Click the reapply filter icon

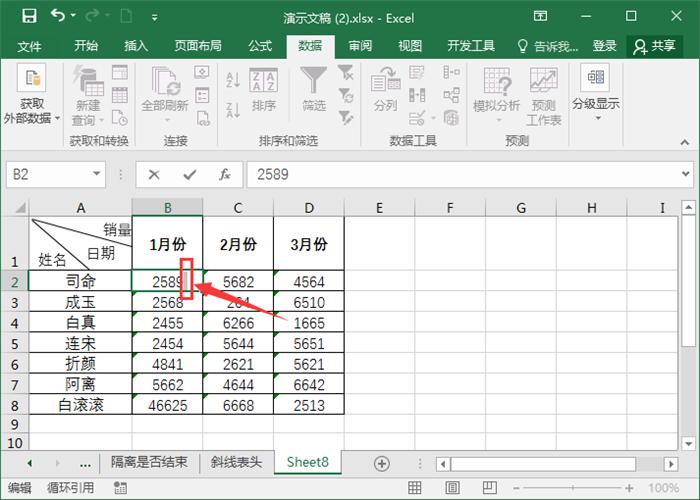(x=346, y=95)
